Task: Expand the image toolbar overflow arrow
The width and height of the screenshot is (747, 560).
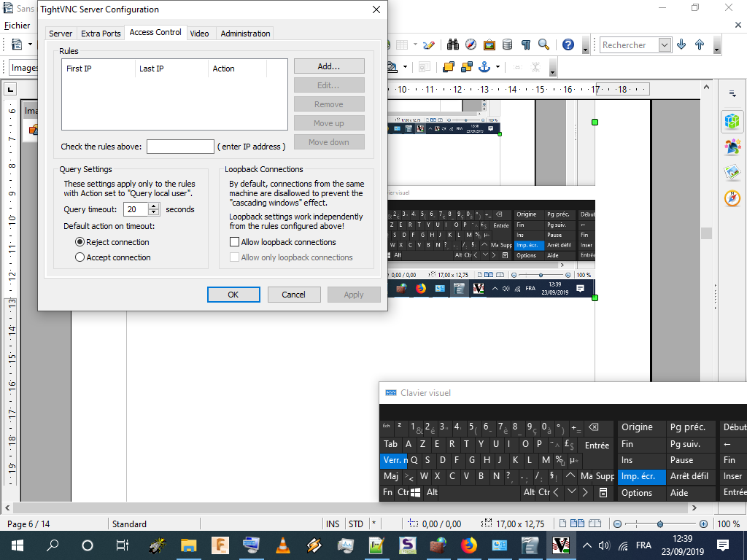Action: point(553,69)
